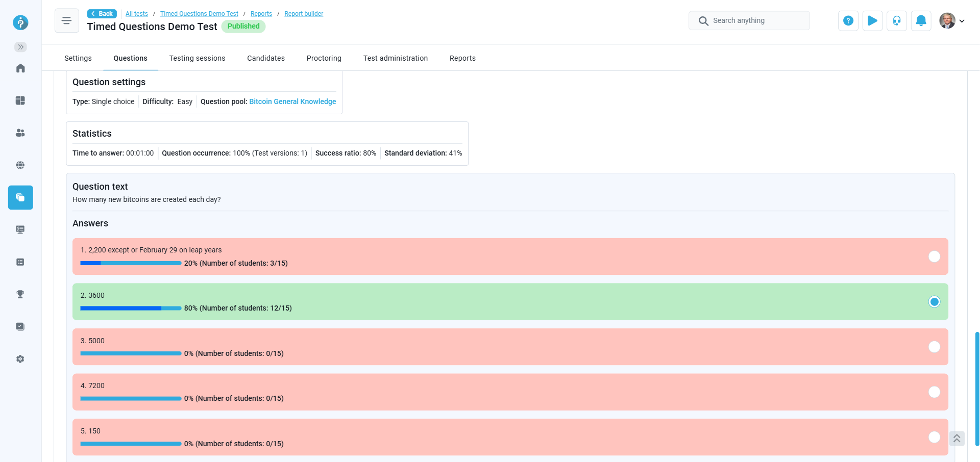
Task: Open the support headset icon
Action: [x=897, y=21]
